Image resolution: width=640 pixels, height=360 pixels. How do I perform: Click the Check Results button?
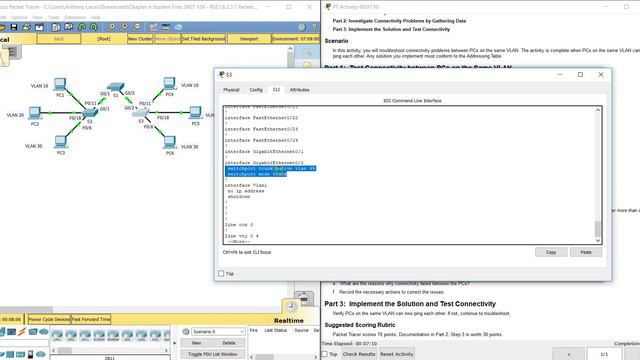click(359, 354)
